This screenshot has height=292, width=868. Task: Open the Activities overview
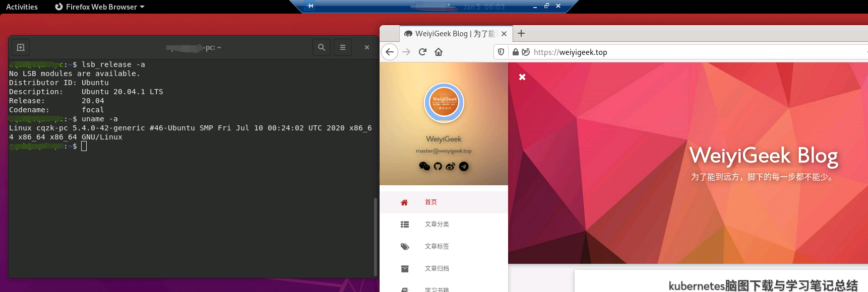[x=22, y=7]
